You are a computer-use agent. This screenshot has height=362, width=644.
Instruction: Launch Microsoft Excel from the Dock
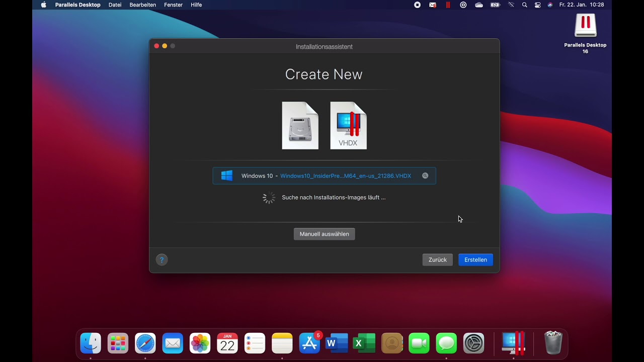(364, 343)
